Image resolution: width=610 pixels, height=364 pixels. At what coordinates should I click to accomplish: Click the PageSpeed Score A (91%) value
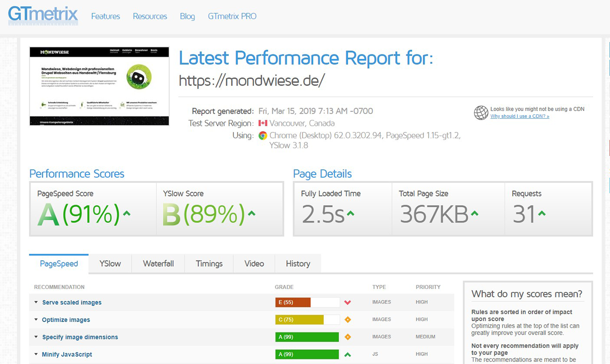click(78, 215)
